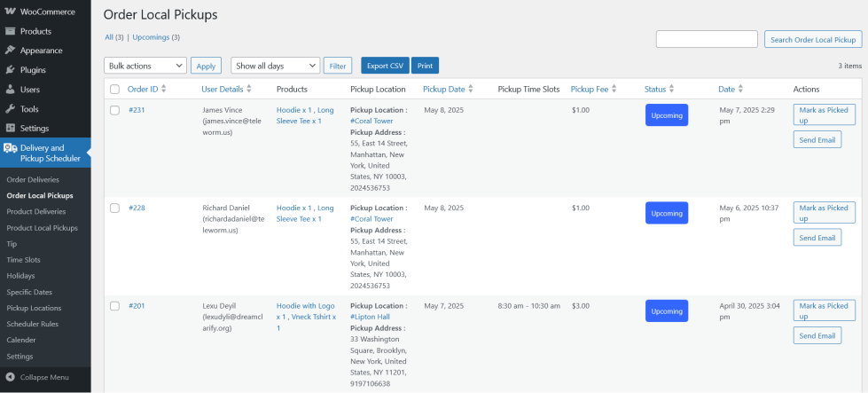Mark order #231 as Picked up
This screenshot has height=393, width=868.
(824, 114)
